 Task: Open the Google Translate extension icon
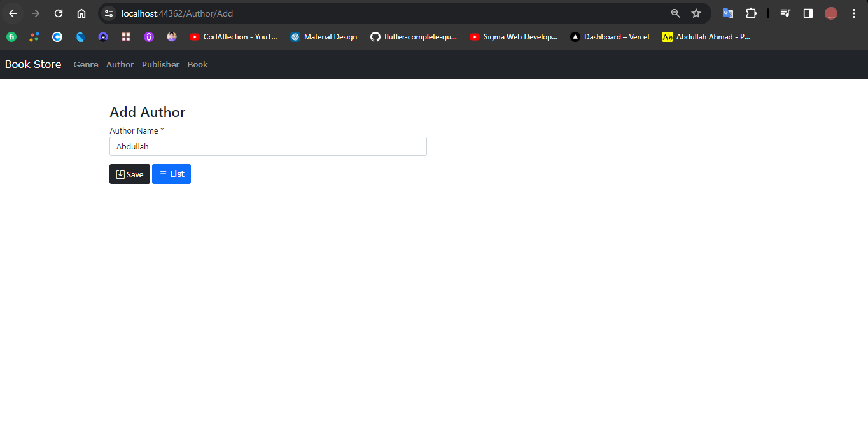click(x=728, y=13)
